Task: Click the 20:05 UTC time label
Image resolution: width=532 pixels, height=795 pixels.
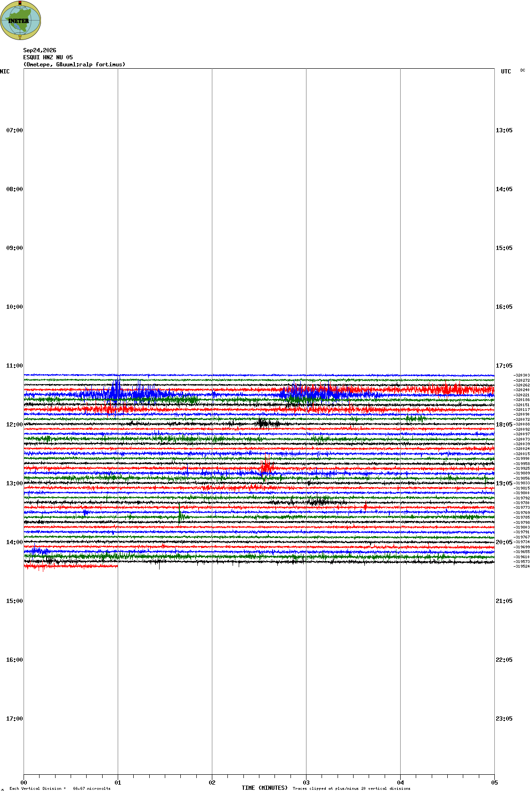Action: pos(504,542)
